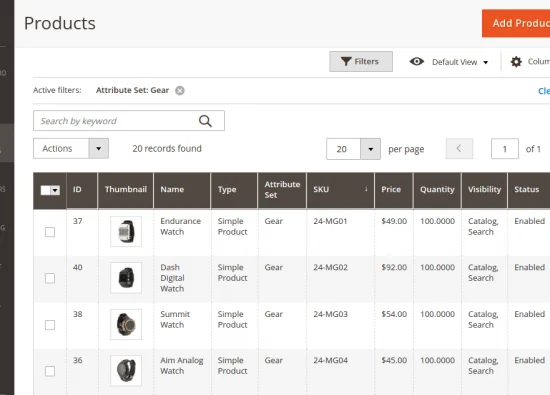This screenshot has height=395, width=550.
Task: Sort by the Price column header
Action: (x=394, y=190)
